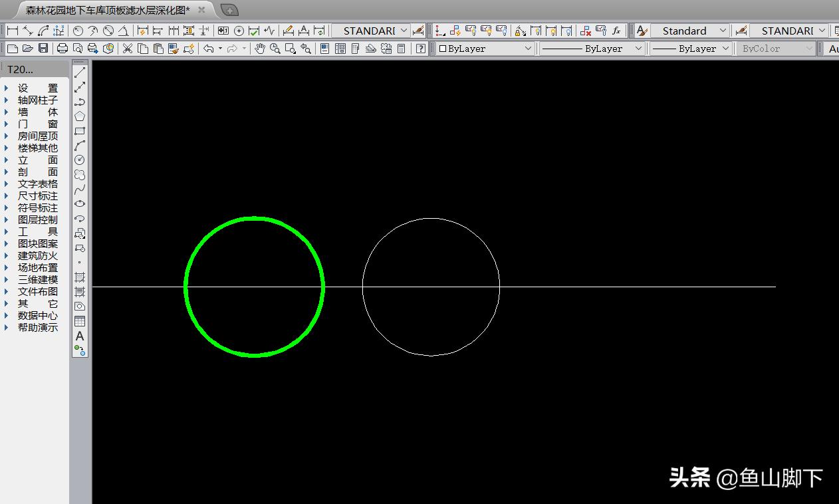839x504 pixels.
Task: Select the Spline tool
Action: click(x=80, y=189)
